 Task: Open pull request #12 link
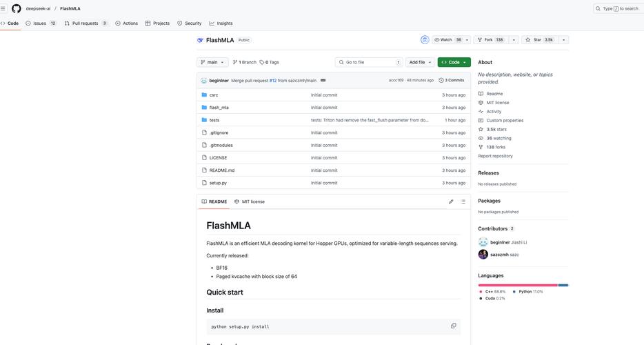[x=273, y=81]
